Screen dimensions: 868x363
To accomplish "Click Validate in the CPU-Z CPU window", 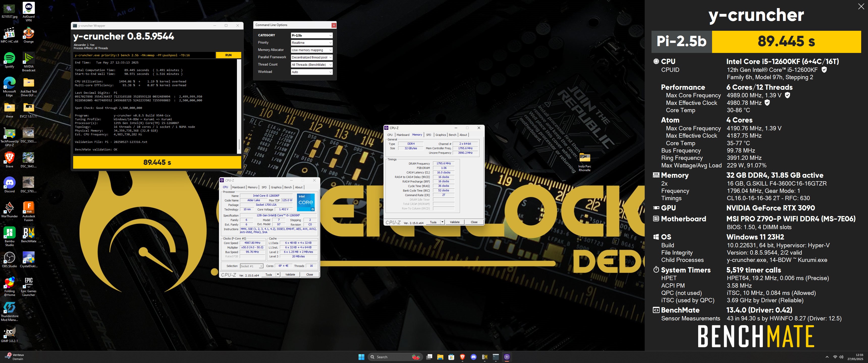I will tap(290, 275).
